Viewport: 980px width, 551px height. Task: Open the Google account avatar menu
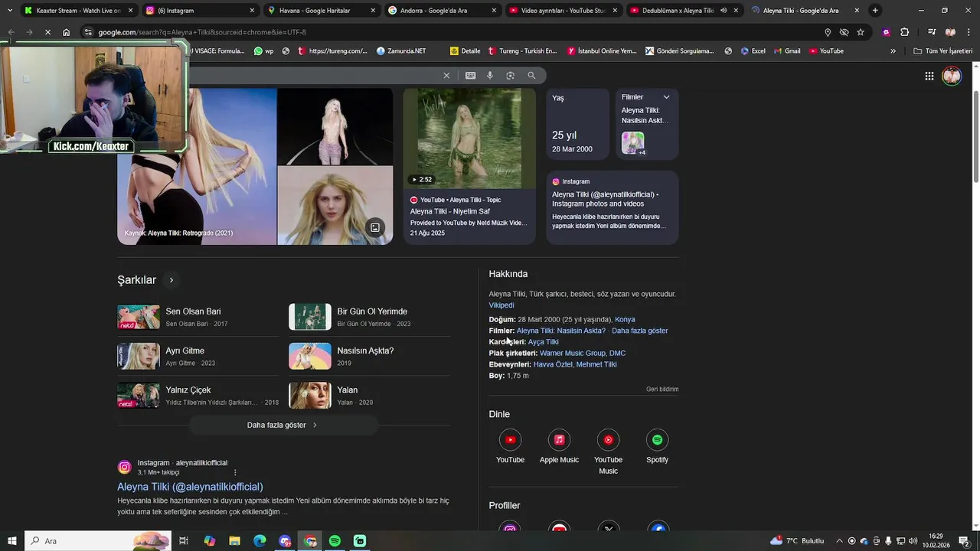(952, 76)
